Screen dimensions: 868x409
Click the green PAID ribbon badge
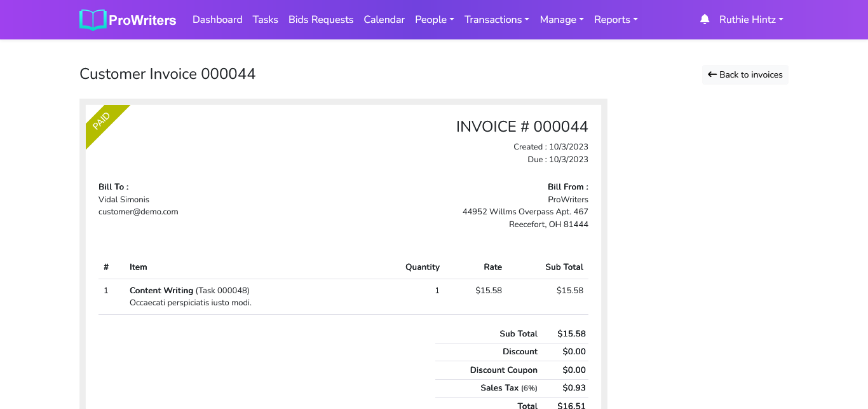102,121
